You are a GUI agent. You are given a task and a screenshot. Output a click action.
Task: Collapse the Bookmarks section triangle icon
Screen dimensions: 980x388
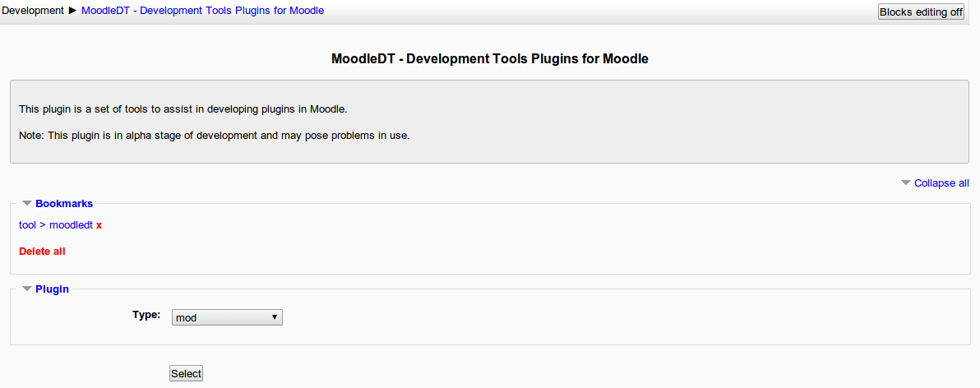point(27,203)
